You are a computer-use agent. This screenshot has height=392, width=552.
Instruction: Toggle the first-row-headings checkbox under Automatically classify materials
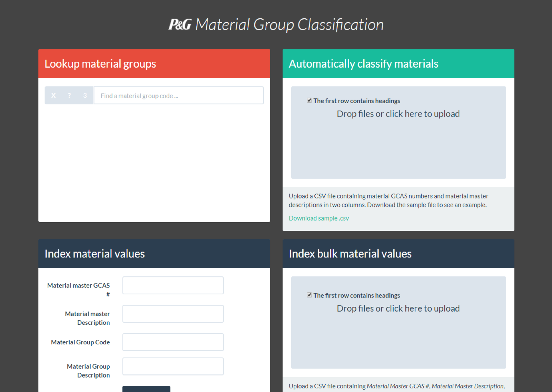click(309, 100)
